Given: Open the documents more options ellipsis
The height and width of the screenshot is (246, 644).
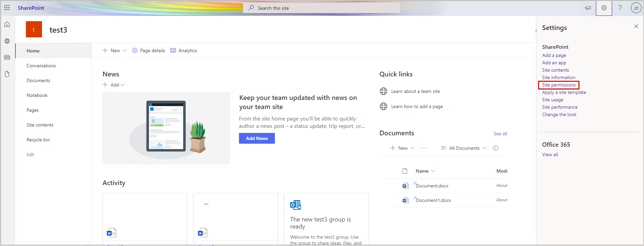Looking at the screenshot, I should point(424,148).
